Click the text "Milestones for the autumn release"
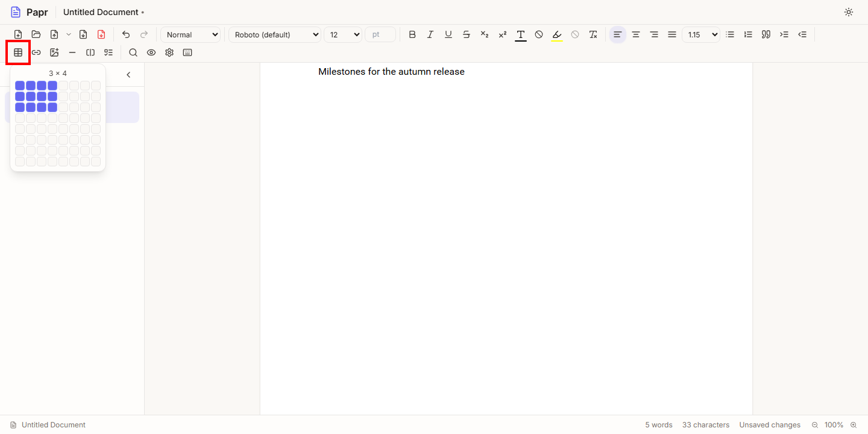 pyautogui.click(x=391, y=72)
